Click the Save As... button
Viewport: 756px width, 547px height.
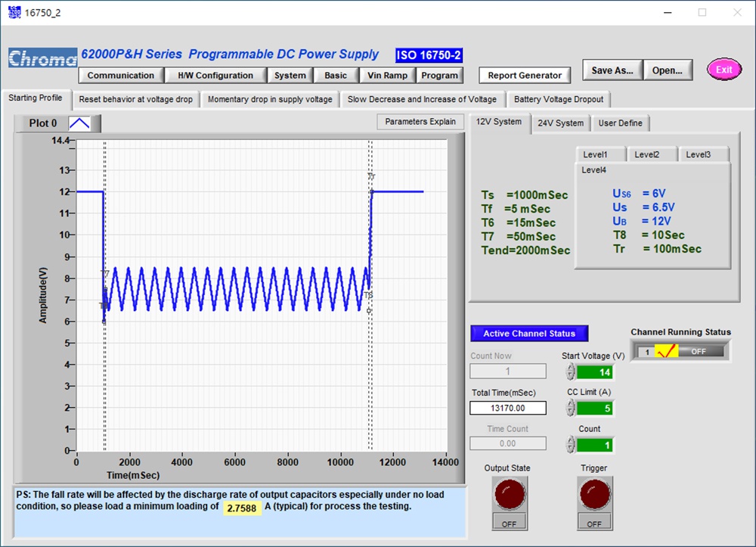coord(612,70)
